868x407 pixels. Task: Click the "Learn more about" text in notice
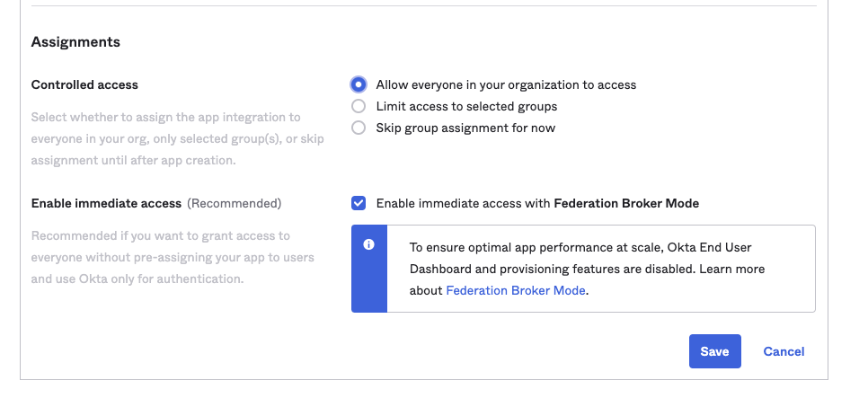click(732, 269)
